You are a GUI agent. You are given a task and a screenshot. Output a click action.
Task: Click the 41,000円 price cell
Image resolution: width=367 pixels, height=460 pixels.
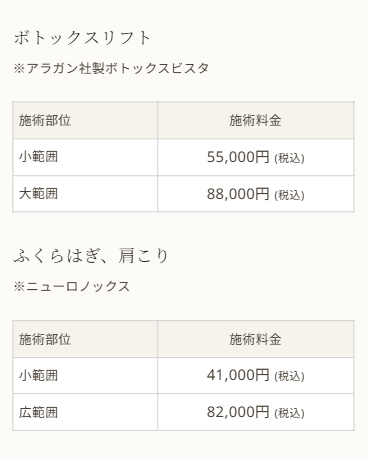pos(256,376)
